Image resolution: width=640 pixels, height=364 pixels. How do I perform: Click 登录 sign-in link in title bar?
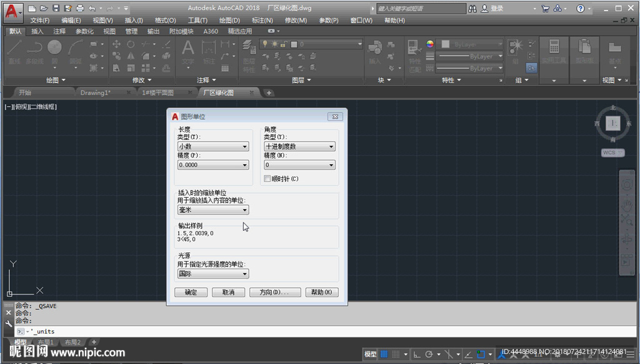497,8
